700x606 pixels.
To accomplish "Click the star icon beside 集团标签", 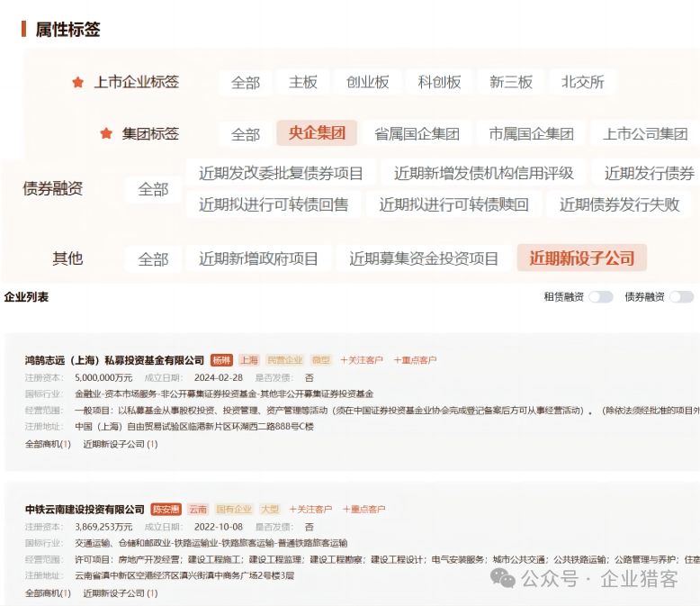I will coord(106,133).
